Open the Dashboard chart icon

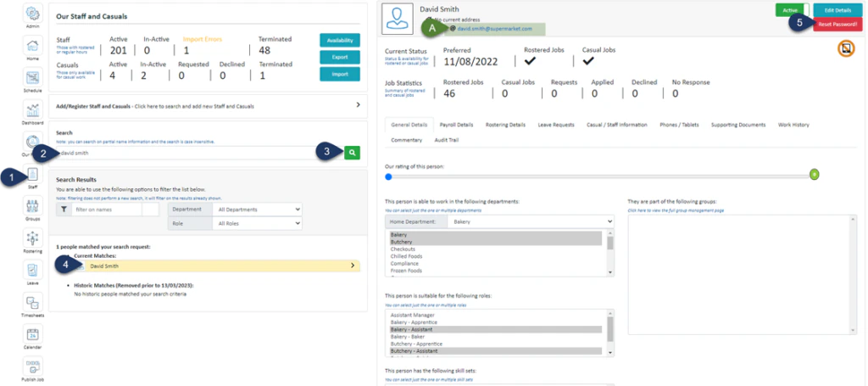click(33, 109)
